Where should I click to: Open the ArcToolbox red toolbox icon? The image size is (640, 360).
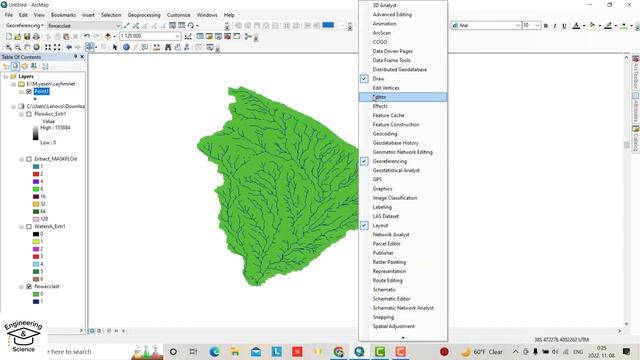(227, 36)
